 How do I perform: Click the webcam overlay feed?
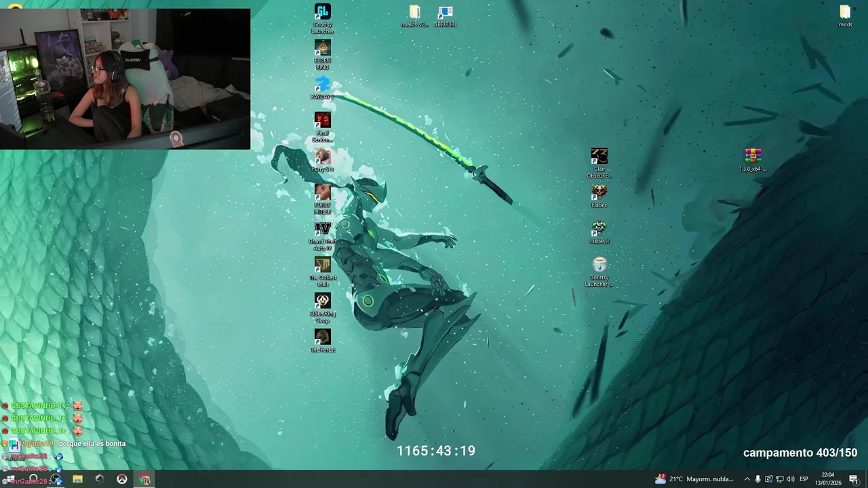point(125,79)
